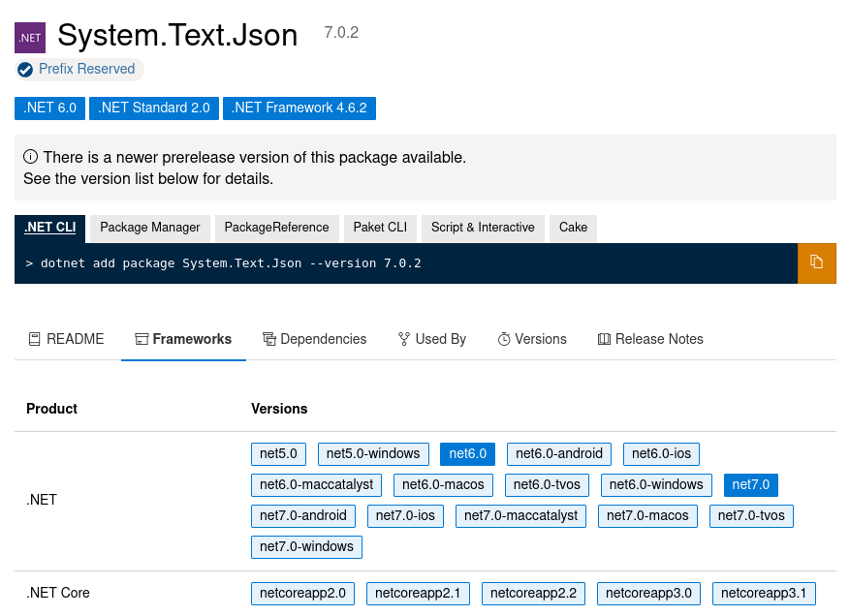The width and height of the screenshot is (850, 616).
Task: Click the System.Text.Json package title
Action: tap(177, 36)
